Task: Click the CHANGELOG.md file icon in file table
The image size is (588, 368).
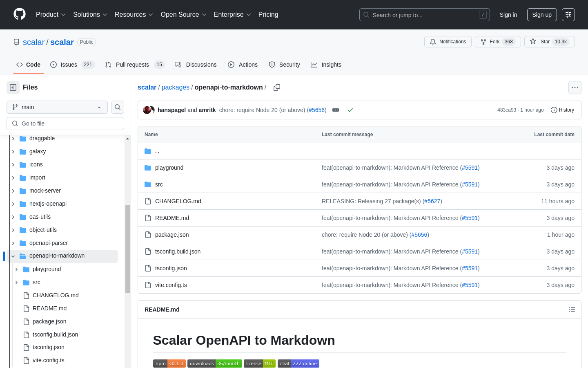Action: 148,201
